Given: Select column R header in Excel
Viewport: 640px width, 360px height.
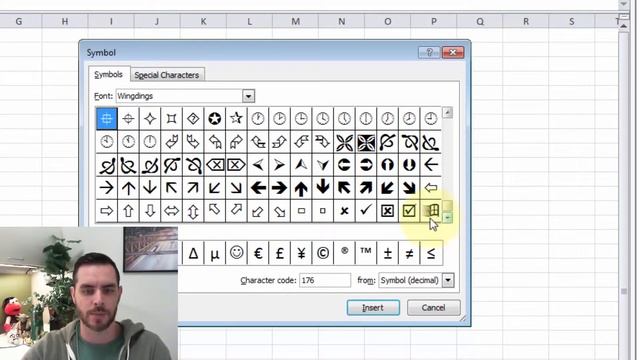Looking at the screenshot, I should pos(526,22).
